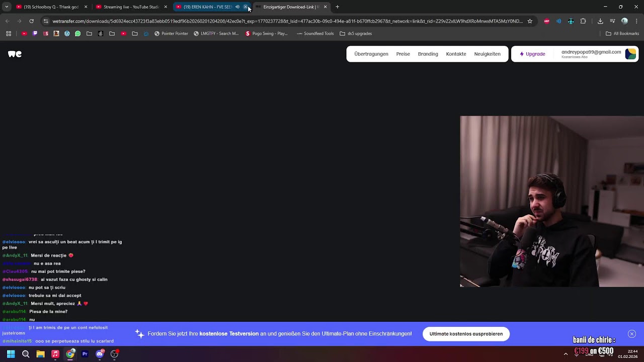
Task: Click chat message 'nu mai pot trimite piese?'
Action: pos(58,271)
